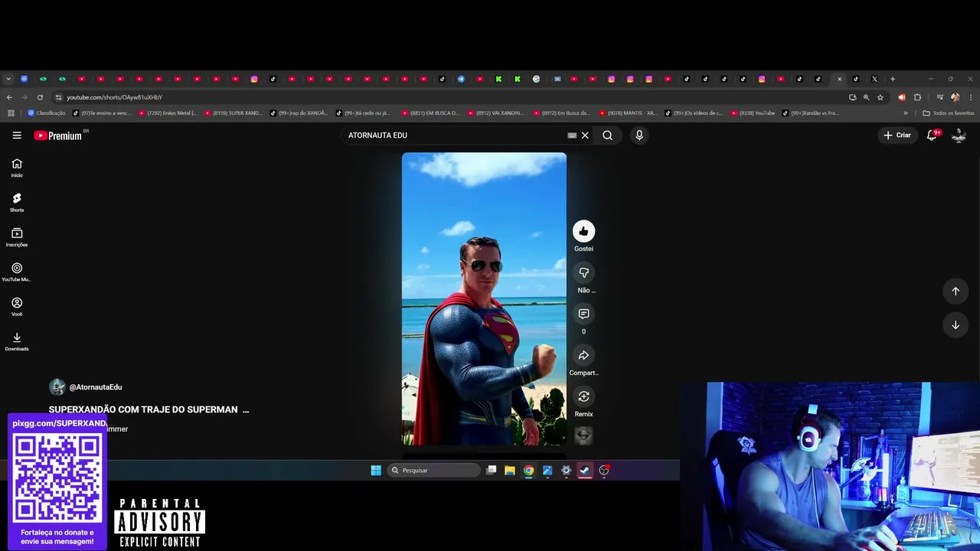Go to YouTube Premium home logo
Viewport: 980px width, 551px height.
pyautogui.click(x=58, y=135)
